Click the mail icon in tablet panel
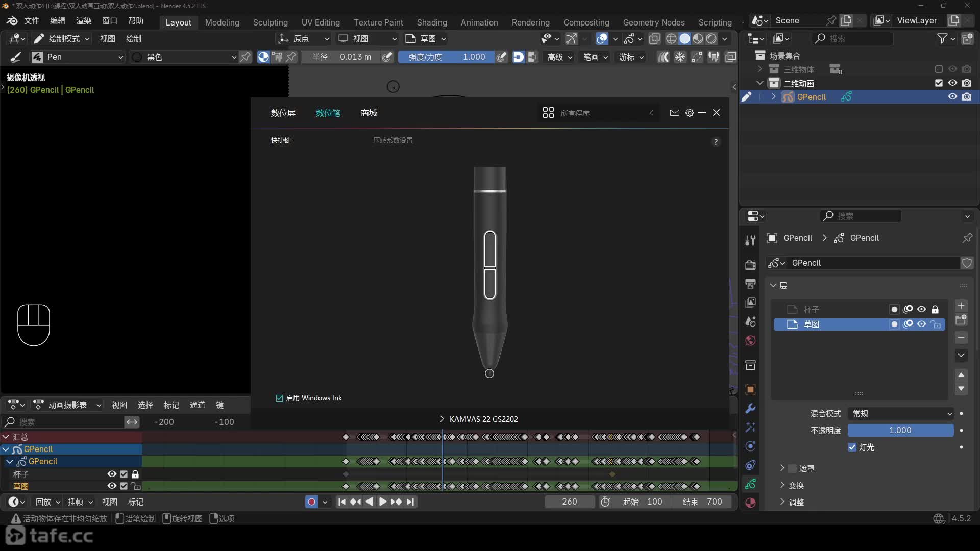 click(675, 113)
